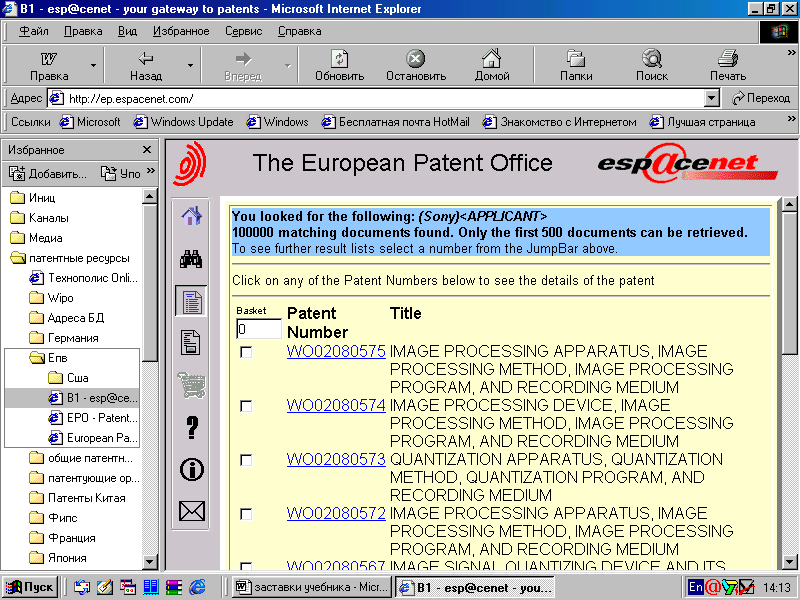Open the Назад history dropdown arrow

click(190, 65)
